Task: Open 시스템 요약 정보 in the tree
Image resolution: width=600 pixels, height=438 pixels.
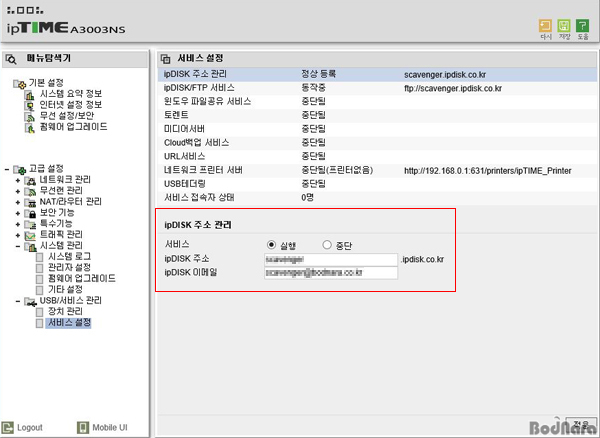Action: [x=70, y=94]
